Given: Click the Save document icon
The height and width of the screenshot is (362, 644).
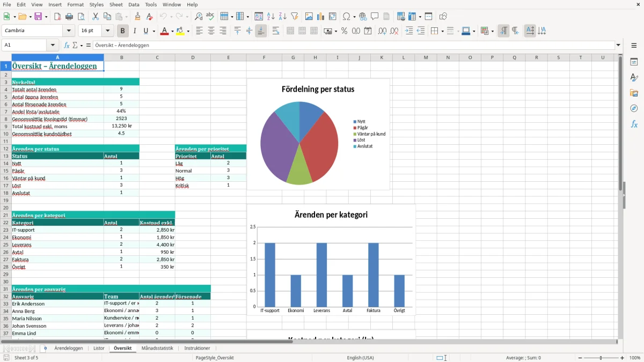Looking at the screenshot, I should pos(38,17).
